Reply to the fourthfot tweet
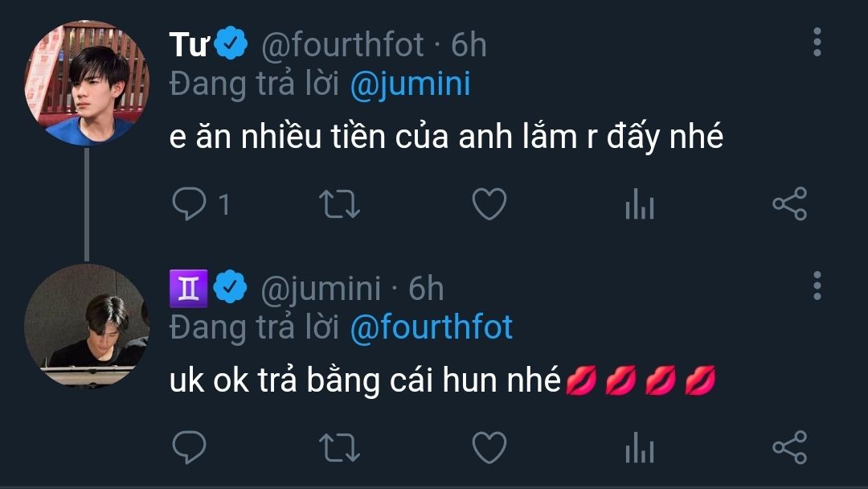 coord(190,204)
